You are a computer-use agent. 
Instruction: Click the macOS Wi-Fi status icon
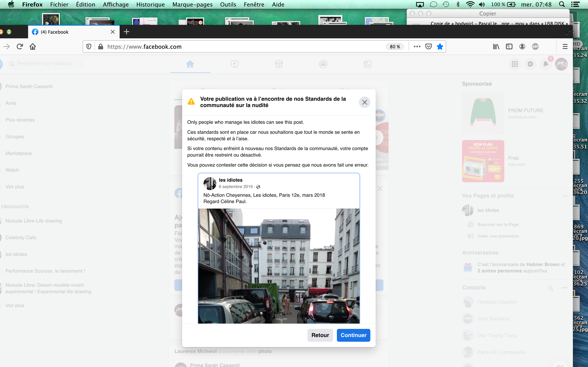pyautogui.click(x=470, y=4)
